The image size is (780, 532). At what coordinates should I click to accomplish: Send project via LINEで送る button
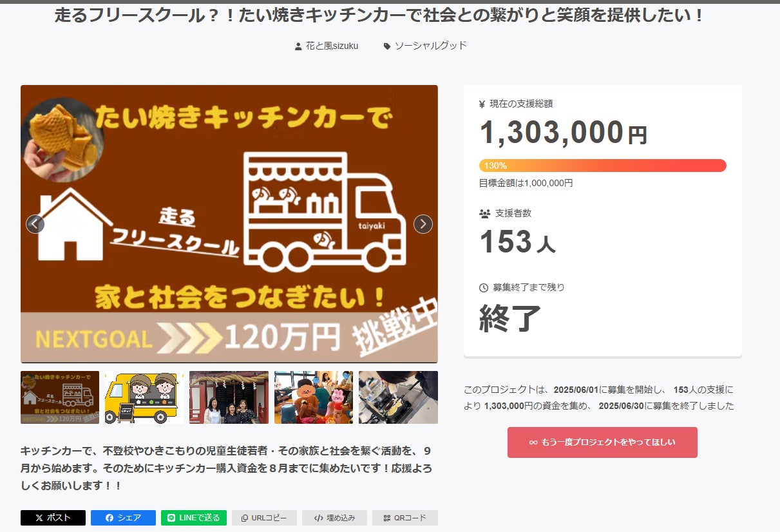coord(193,518)
